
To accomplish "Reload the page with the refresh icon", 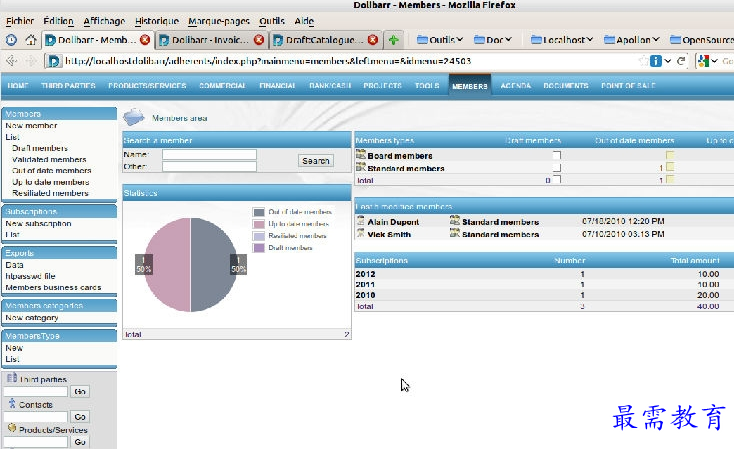I will coord(681,61).
